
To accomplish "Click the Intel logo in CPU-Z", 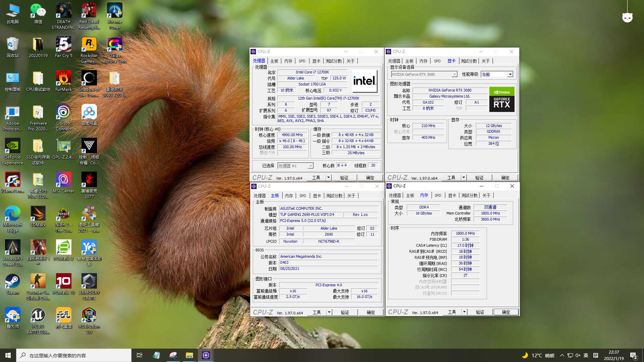I will tap(365, 81).
